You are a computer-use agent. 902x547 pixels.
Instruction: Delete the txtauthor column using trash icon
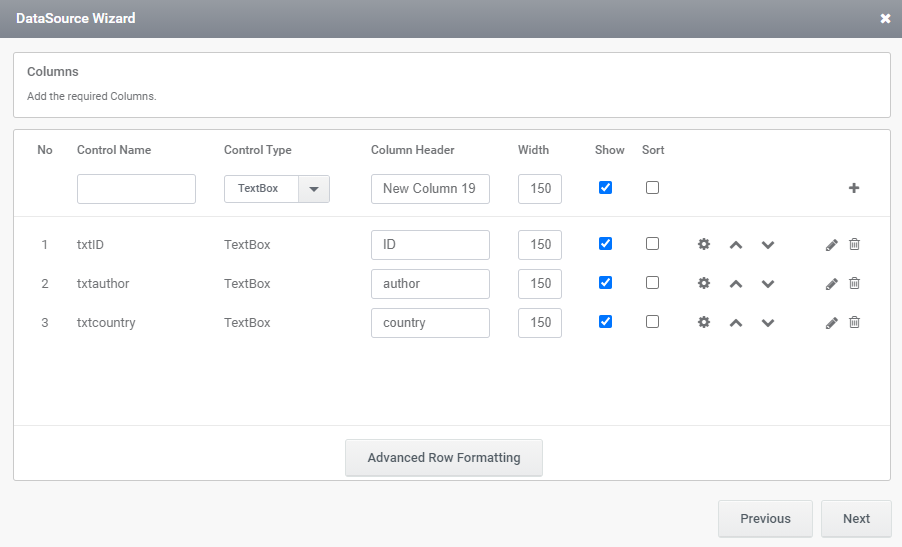[854, 283]
